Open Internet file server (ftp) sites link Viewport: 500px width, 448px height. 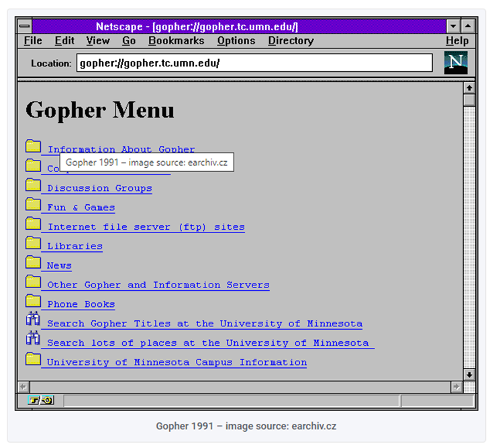(x=146, y=228)
